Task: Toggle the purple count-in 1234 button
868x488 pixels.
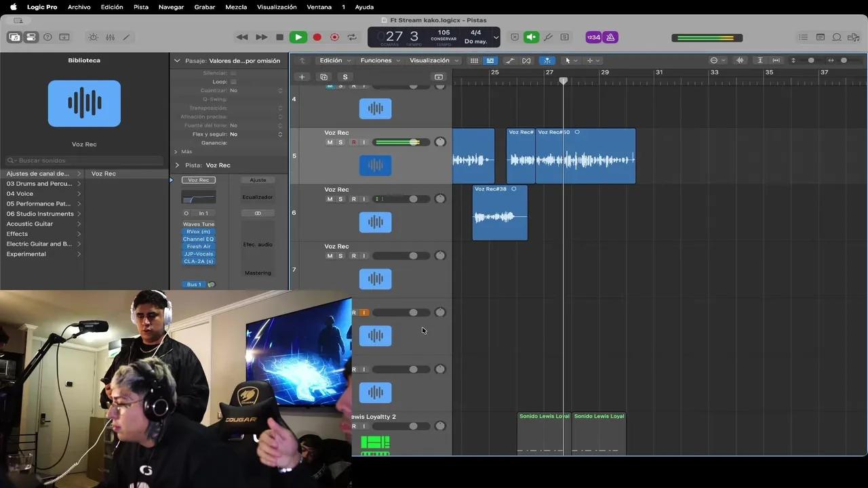Action: (x=593, y=37)
